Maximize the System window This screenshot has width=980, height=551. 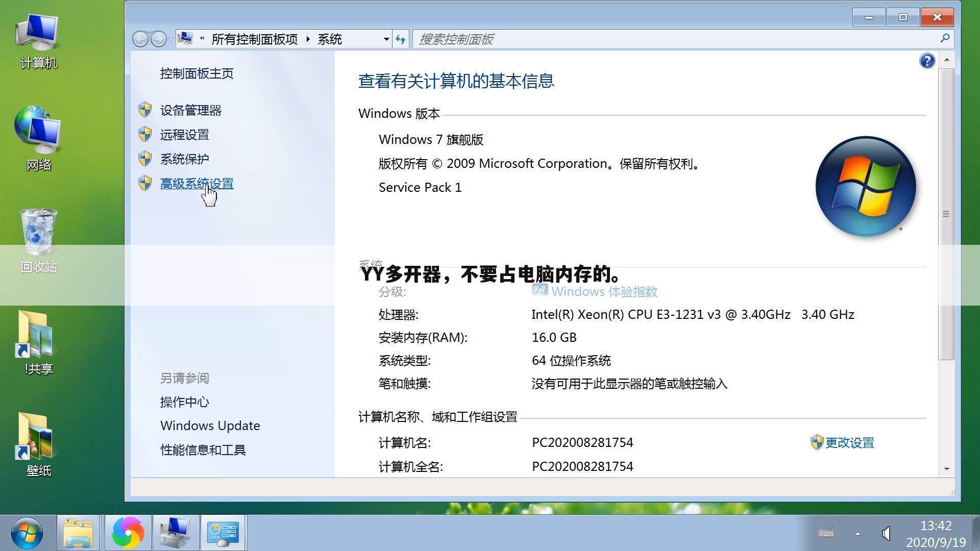(903, 17)
